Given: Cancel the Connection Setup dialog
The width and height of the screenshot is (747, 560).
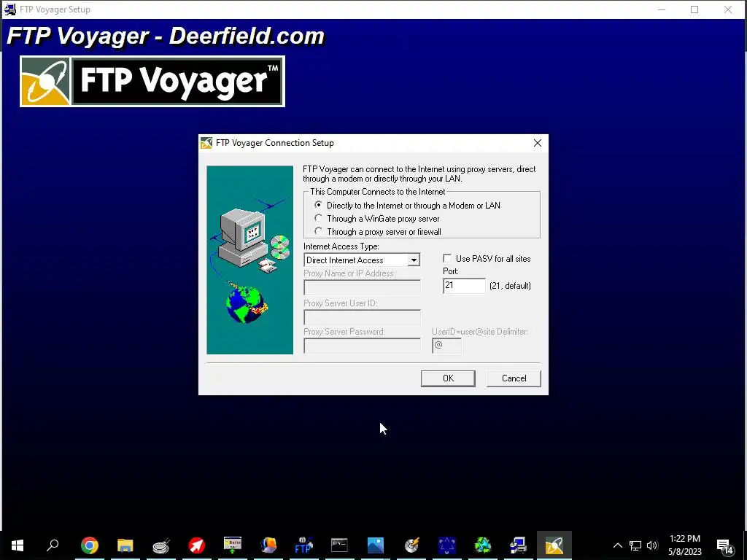Looking at the screenshot, I should [x=514, y=378].
